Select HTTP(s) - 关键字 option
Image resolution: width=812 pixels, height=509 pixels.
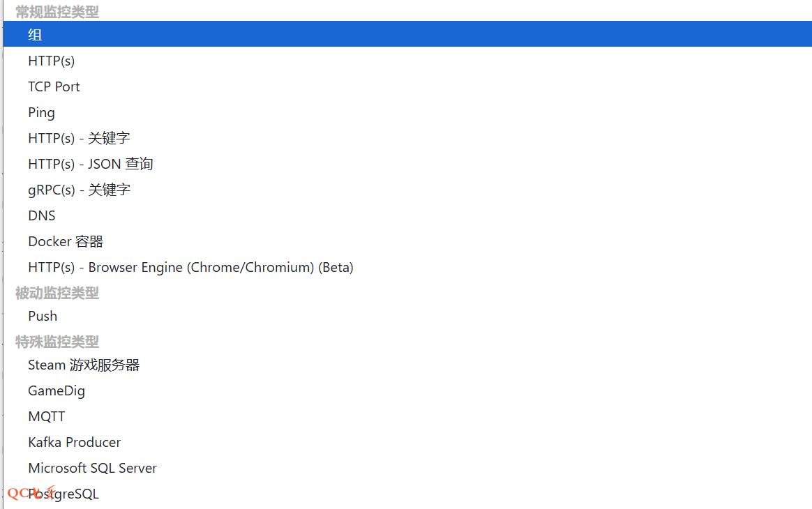click(79, 138)
